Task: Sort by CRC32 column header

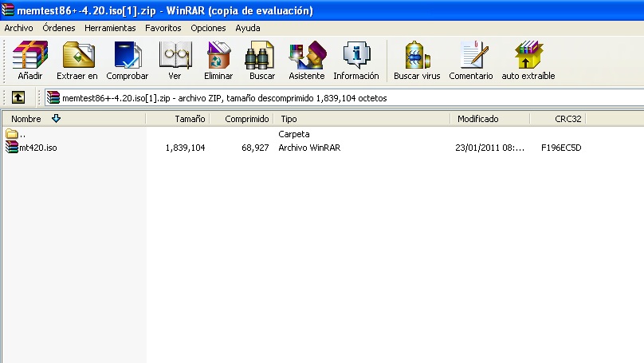Action: point(558,119)
